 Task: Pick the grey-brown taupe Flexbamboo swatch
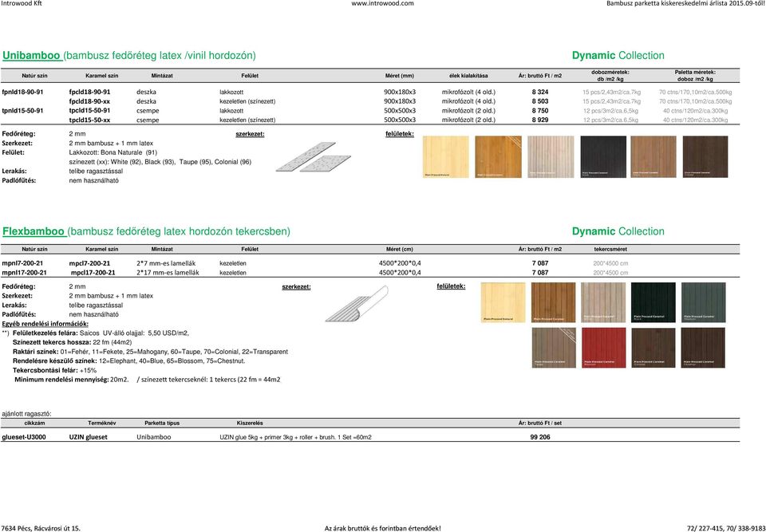[554, 348]
